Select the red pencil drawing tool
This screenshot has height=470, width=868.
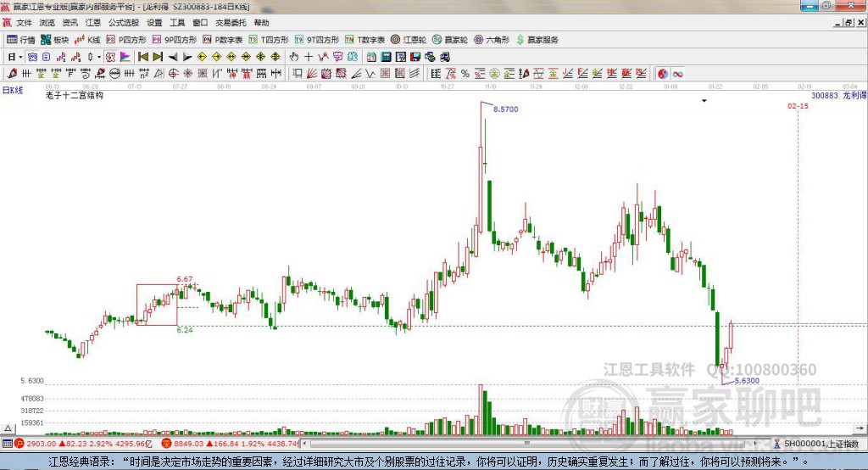[x=12, y=73]
